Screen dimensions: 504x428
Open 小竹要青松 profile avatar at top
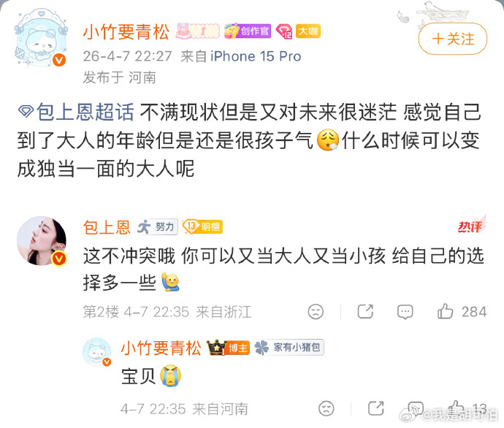[x=41, y=37]
